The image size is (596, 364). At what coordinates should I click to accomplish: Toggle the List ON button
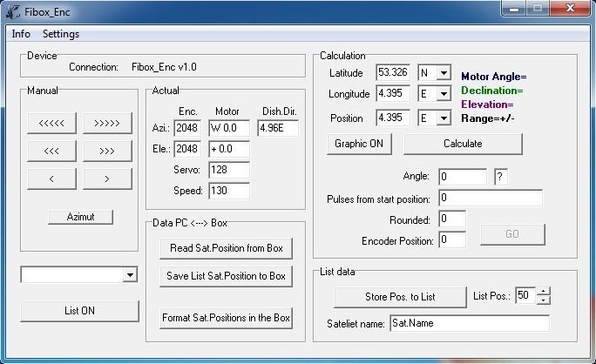point(79,311)
